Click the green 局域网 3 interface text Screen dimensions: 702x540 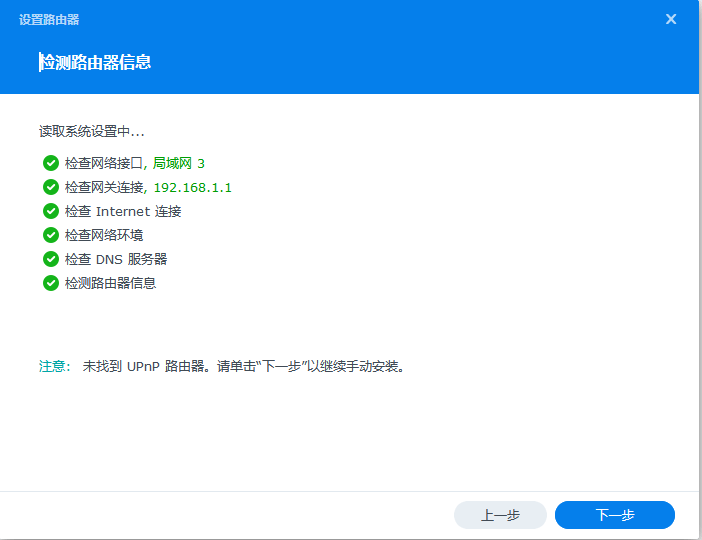178,163
